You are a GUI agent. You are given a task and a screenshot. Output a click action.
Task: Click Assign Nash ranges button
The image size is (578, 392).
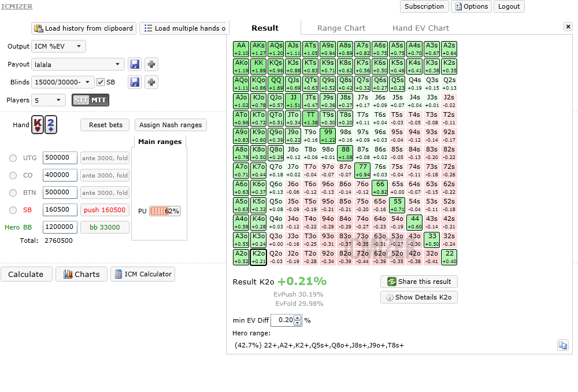(171, 125)
